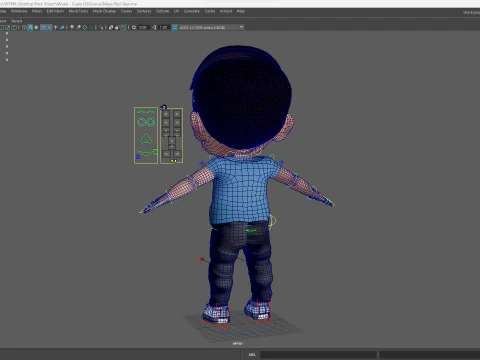The height and width of the screenshot is (360, 480).
Task: Click the blue square in the face panel
Action: click(x=138, y=157)
